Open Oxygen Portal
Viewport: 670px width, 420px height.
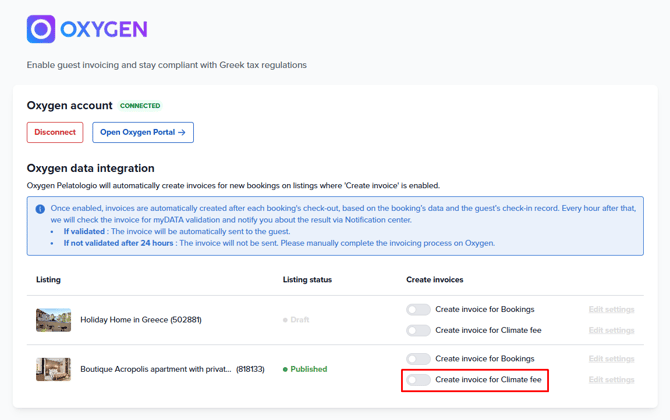point(143,132)
